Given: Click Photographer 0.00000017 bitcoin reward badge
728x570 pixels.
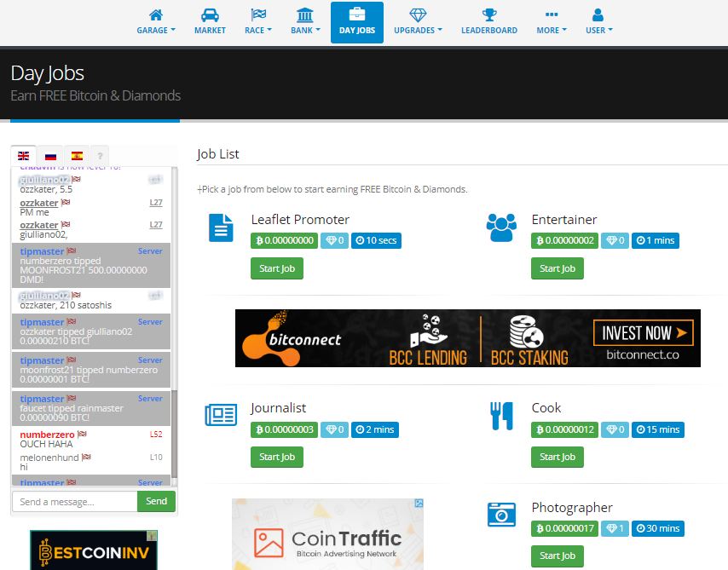Looking at the screenshot, I should coord(565,528).
